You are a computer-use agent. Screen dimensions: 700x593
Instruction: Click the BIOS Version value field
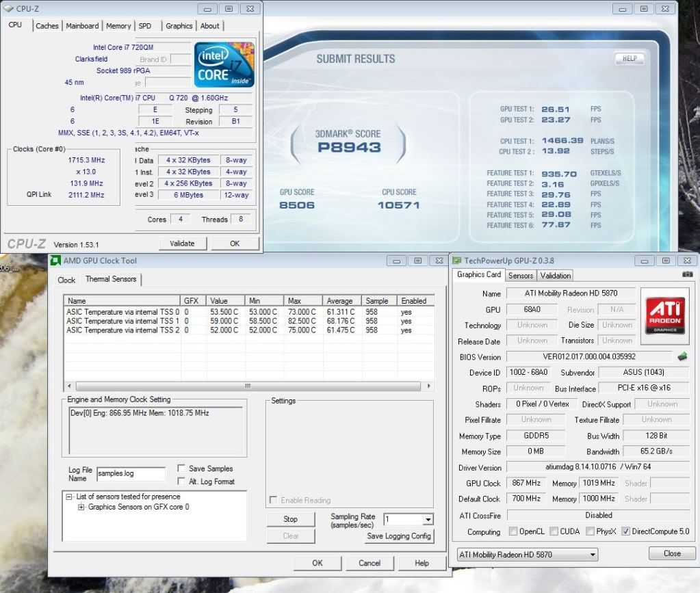coord(589,356)
